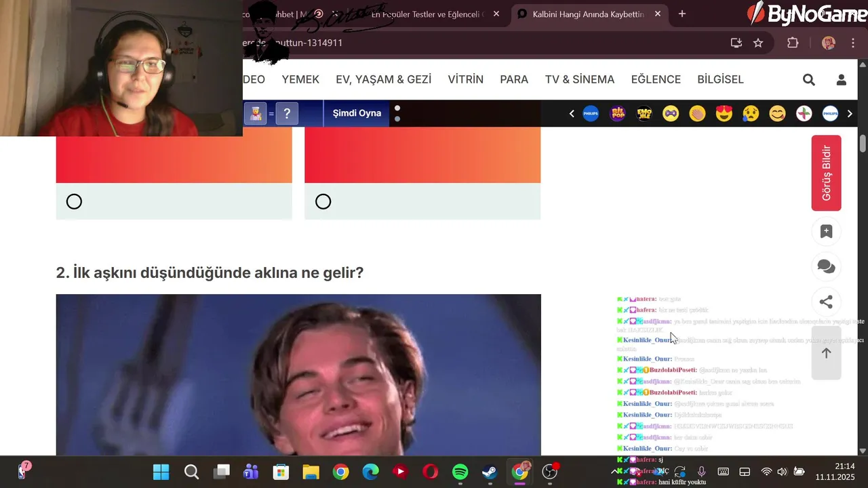The height and width of the screenshot is (488, 868).
Task: Open the VİTRİN menu item
Action: click(x=466, y=79)
